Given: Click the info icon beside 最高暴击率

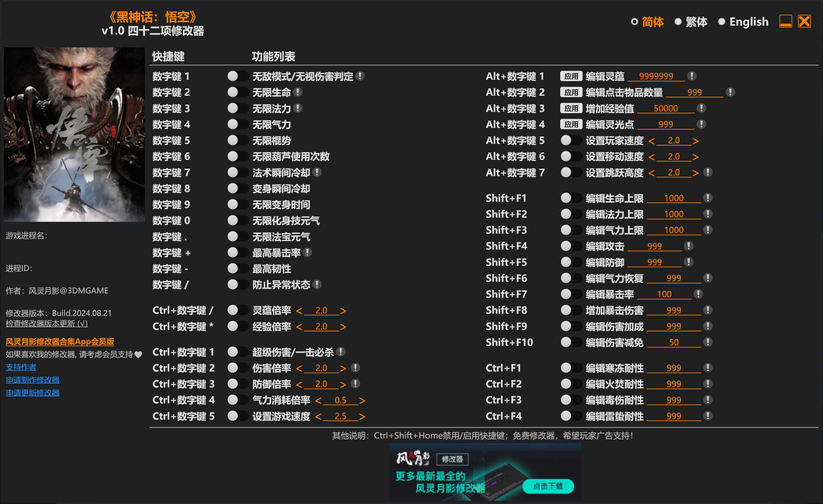Looking at the screenshot, I should click(x=307, y=253).
